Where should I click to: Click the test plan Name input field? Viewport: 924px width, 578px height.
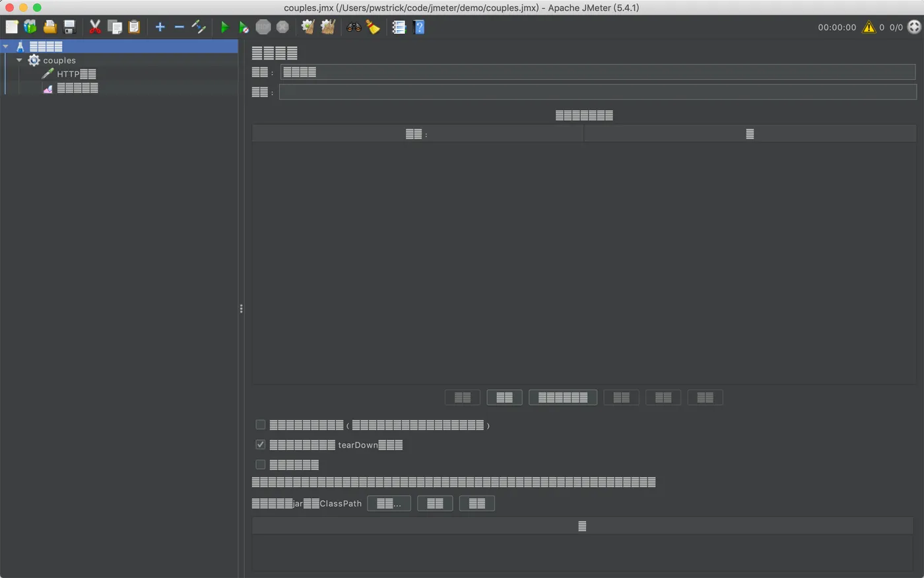pos(598,72)
